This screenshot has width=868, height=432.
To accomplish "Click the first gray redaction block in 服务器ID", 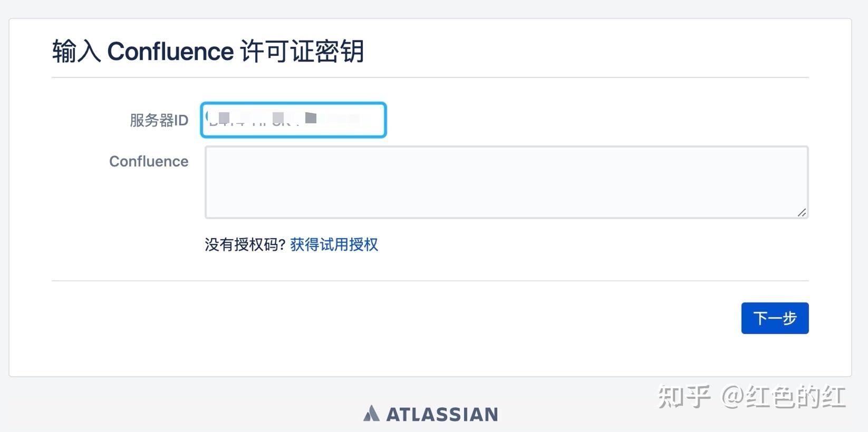I will click(224, 116).
